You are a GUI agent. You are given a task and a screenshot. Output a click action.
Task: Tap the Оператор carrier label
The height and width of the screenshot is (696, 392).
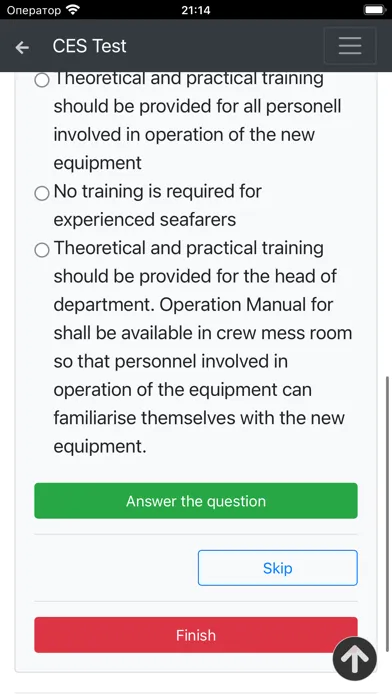(34, 10)
